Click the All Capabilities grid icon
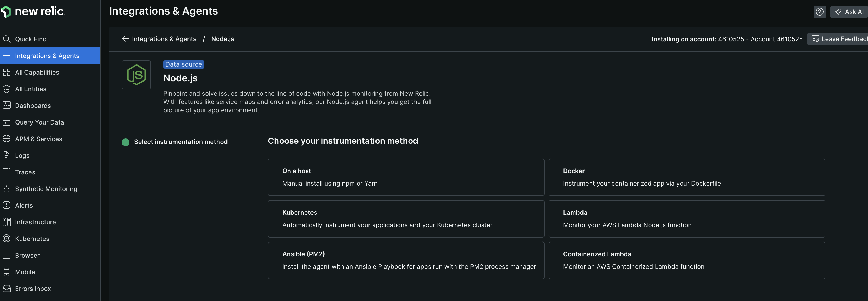 click(7, 72)
